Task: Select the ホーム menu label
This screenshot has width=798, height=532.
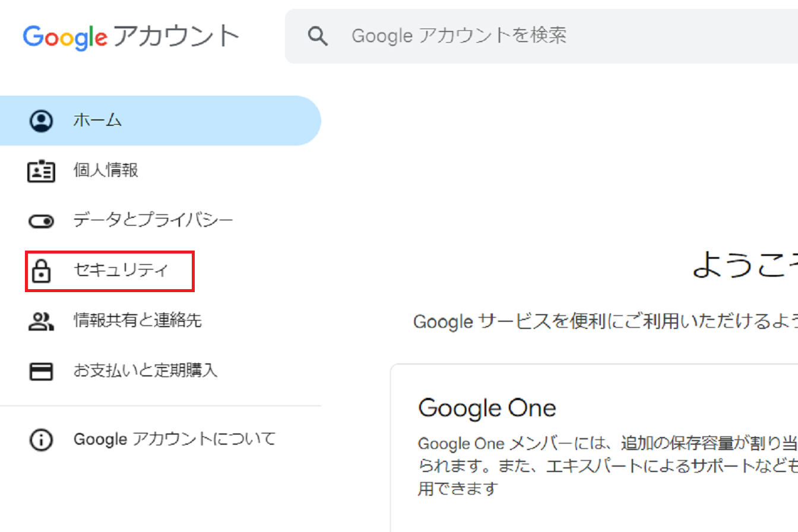Action: tap(98, 121)
